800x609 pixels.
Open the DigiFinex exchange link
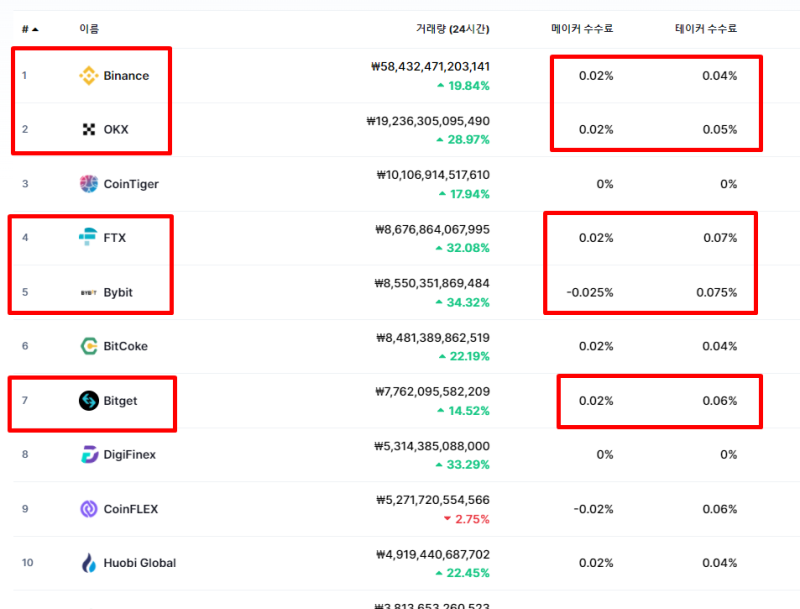click(x=130, y=454)
